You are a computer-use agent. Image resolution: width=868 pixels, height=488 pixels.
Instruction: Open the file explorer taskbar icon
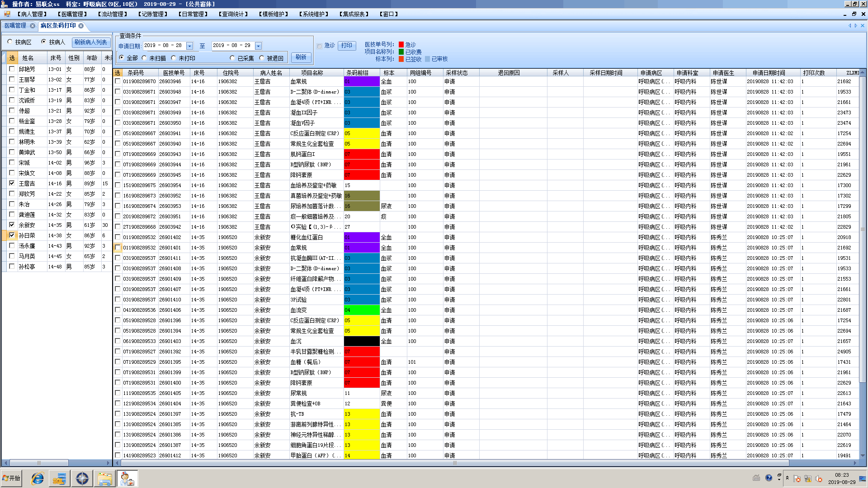(x=105, y=479)
